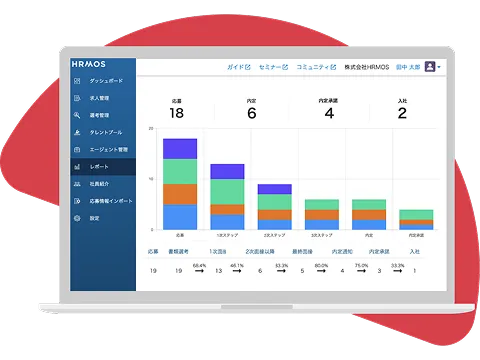Click the 4 offer-accepted summary number
480x360 pixels.
(x=329, y=113)
